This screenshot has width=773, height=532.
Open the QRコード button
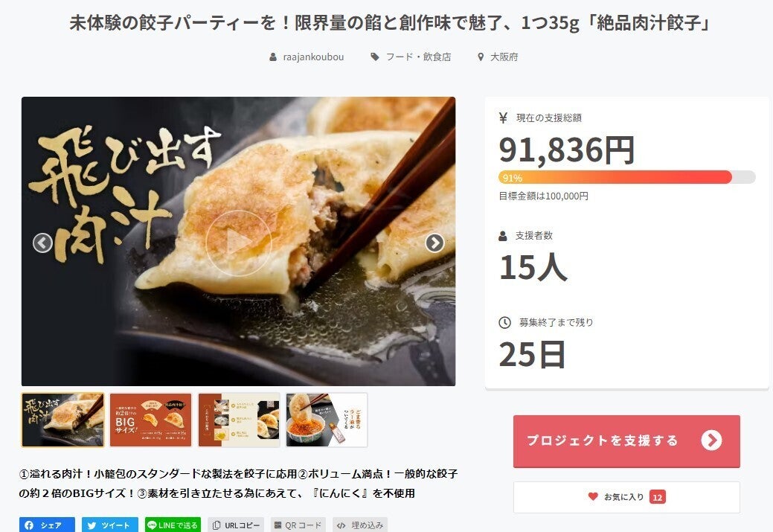click(x=298, y=525)
